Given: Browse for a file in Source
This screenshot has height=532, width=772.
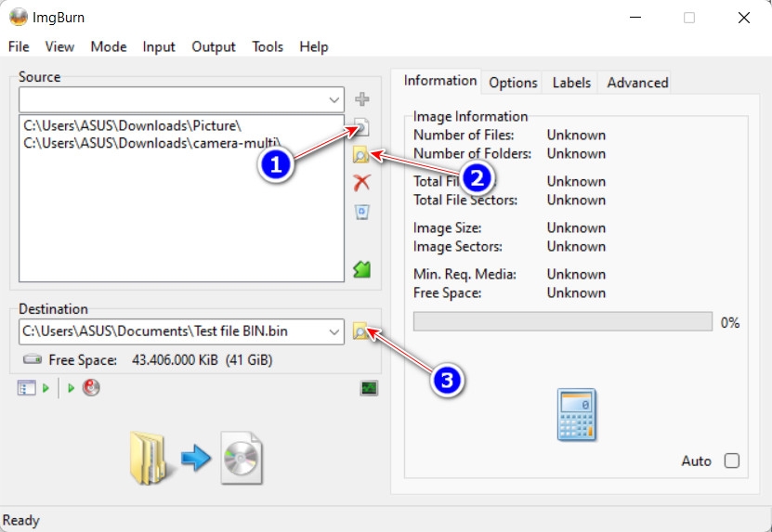Looking at the screenshot, I should [x=362, y=127].
